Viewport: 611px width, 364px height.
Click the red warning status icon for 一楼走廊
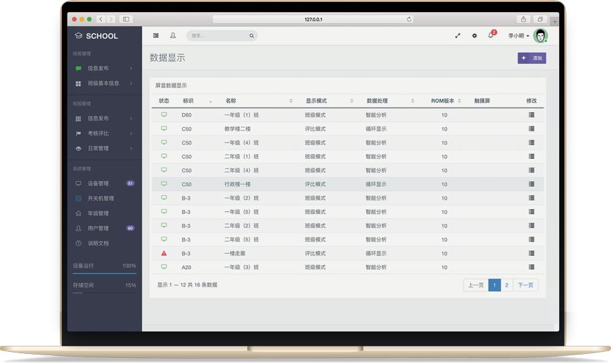[164, 254]
